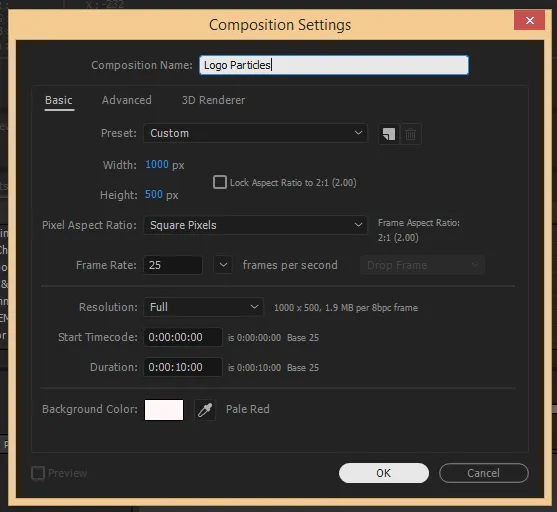Click the Width value 1000
Viewport: 557px width, 512px height.
coord(157,165)
